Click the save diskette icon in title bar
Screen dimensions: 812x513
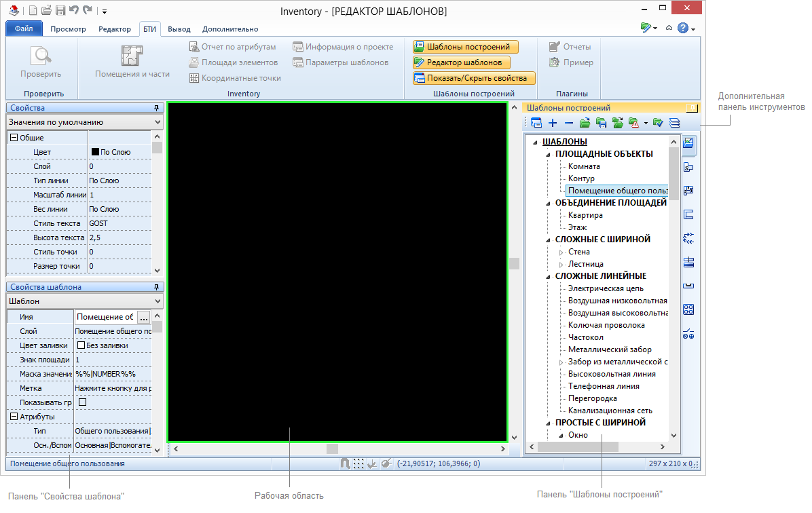click(60, 11)
